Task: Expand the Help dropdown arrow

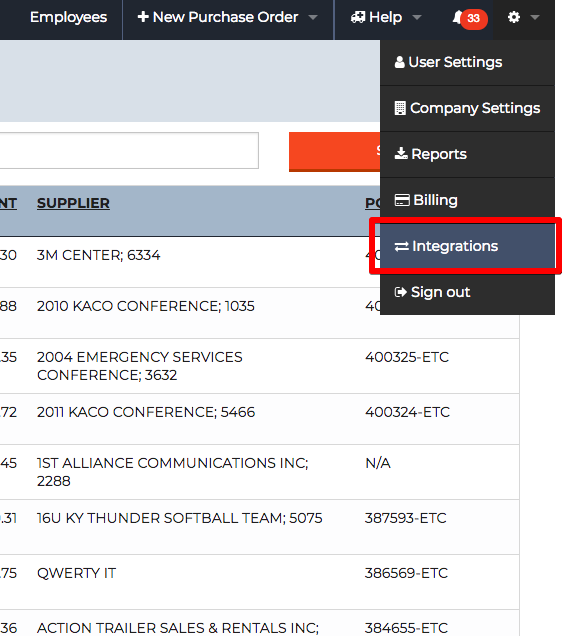Action: click(417, 17)
